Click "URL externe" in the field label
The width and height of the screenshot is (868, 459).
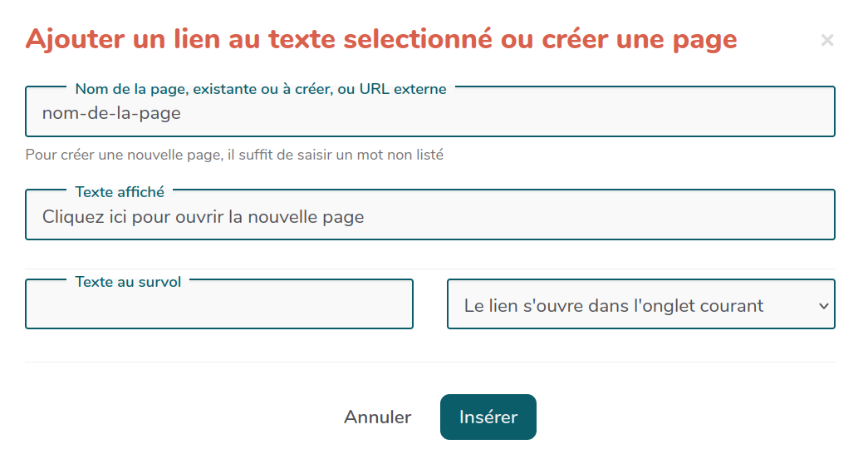[x=403, y=89]
